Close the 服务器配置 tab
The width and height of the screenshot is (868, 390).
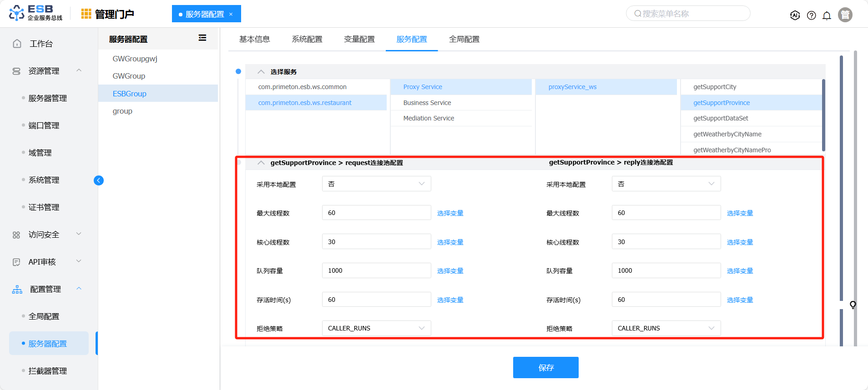(231, 14)
